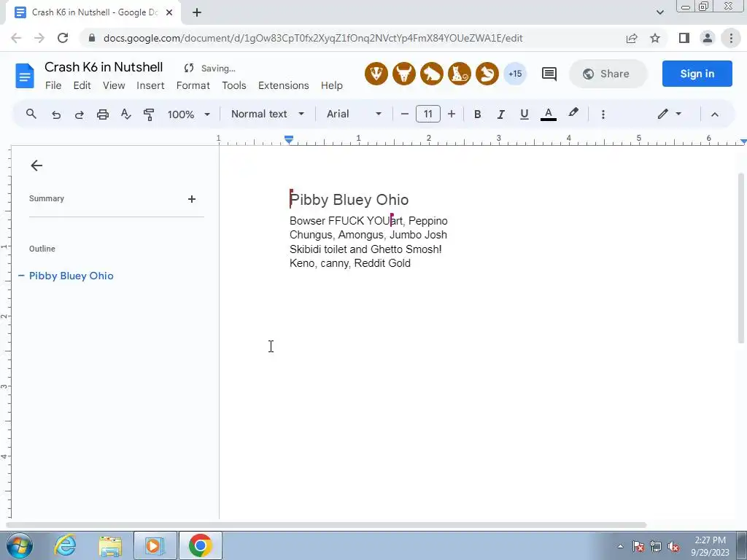This screenshot has width=747, height=560.
Task: View the Saving status indicator
Action: click(209, 69)
